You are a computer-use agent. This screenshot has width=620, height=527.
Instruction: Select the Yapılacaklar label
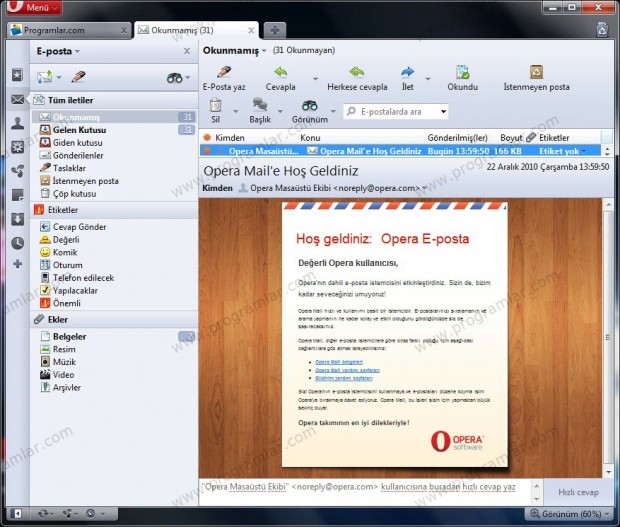(x=114, y=291)
